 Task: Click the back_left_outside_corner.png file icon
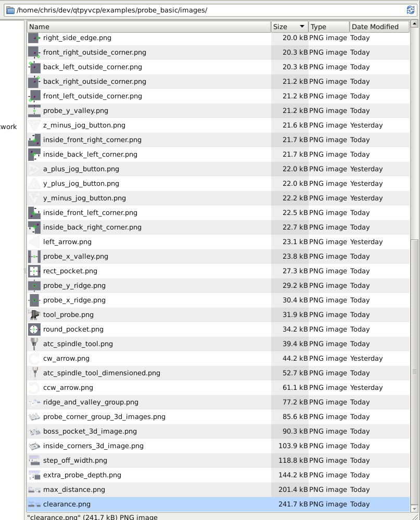pyautogui.click(x=34, y=67)
